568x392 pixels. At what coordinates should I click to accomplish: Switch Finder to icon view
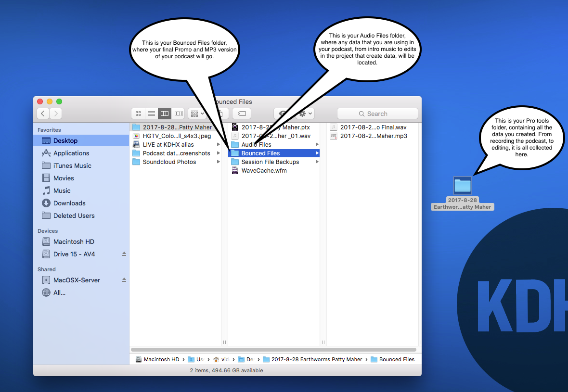coord(138,114)
